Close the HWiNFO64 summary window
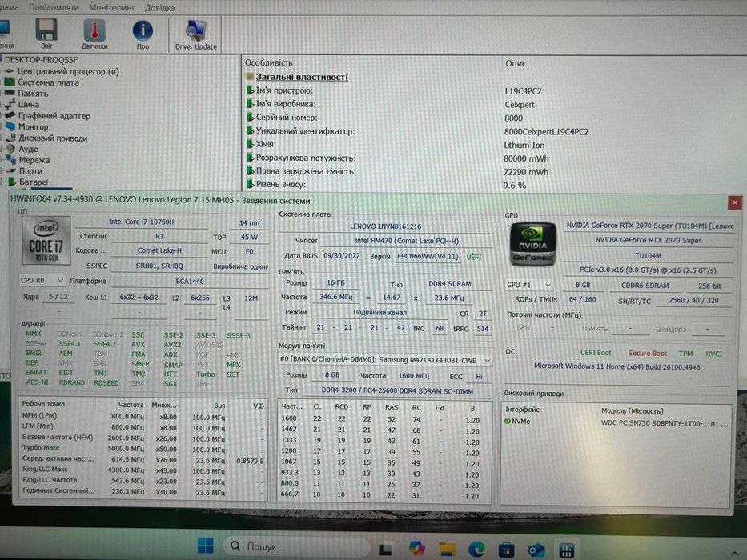The image size is (747, 560). point(734,202)
